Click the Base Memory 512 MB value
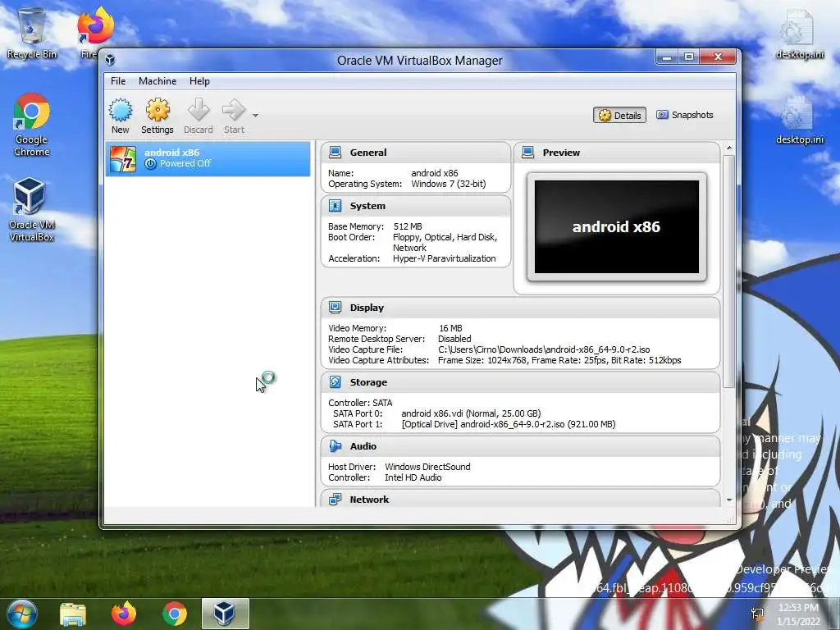This screenshot has height=630, width=840. pos(408,226)
